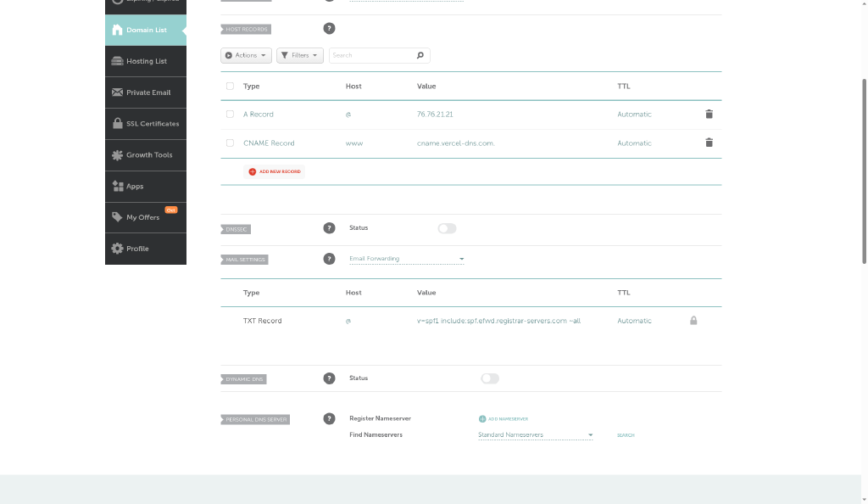Click the www host of CNAME Record
This screenshot has width=868, height=504.
click(353, 143)
